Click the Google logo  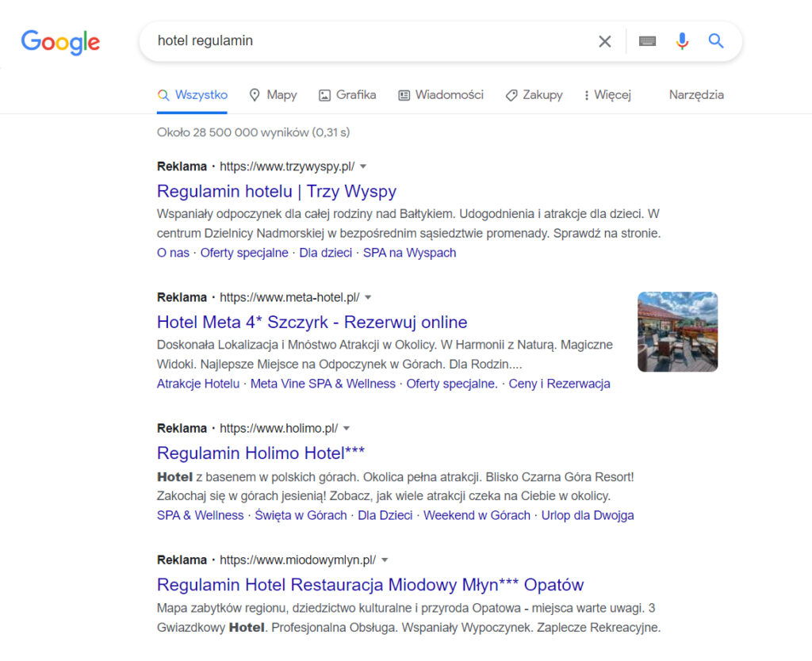coord(60,43)
